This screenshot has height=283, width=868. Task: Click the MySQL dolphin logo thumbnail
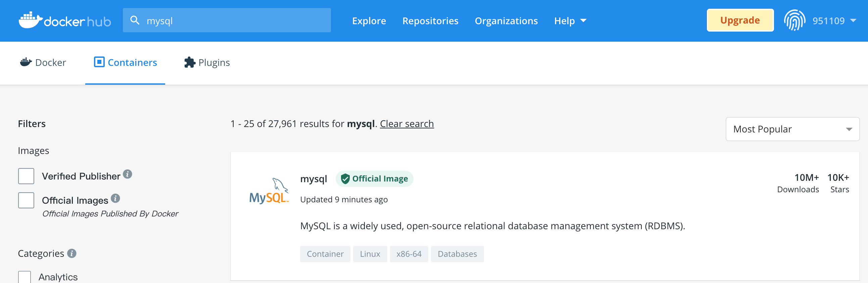click(x=269, y=191)
